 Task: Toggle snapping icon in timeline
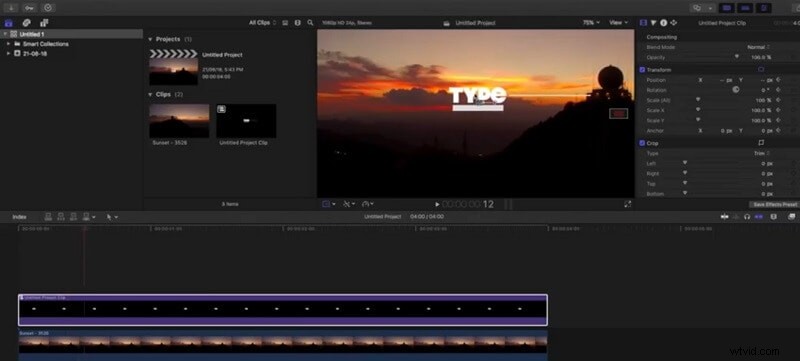point(759,217)
